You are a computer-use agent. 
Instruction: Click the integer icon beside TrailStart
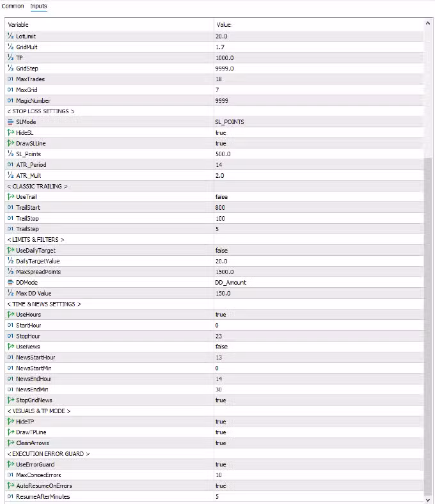pyautogui.click(x=10, y=207)
